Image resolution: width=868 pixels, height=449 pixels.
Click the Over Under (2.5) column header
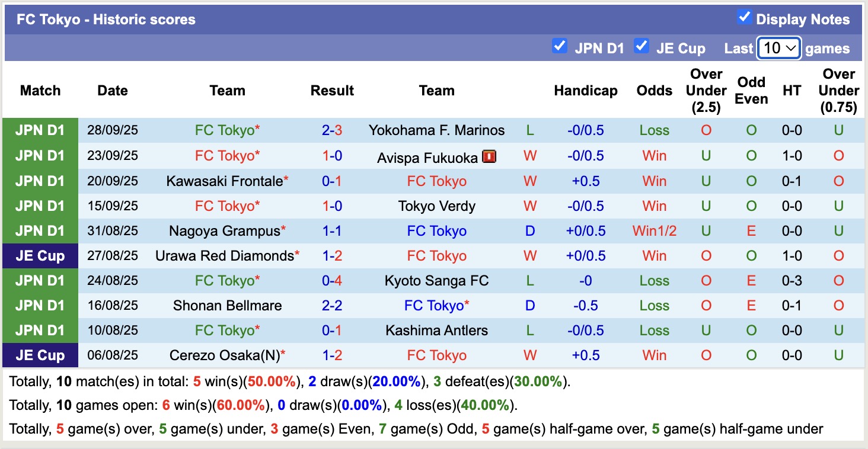(x=706, y=91)
